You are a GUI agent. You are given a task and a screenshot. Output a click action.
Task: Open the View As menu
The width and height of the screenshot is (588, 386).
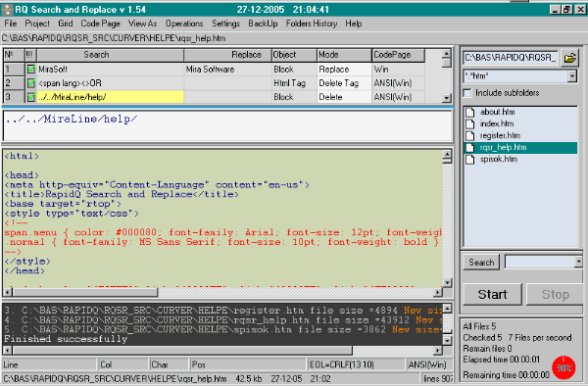coord(142,24)
